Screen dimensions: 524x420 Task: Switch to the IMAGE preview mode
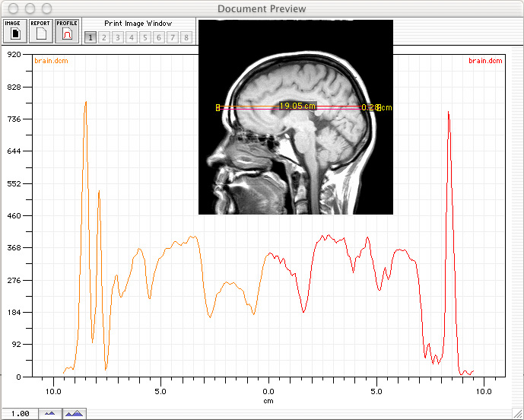[x=14, y=30]
